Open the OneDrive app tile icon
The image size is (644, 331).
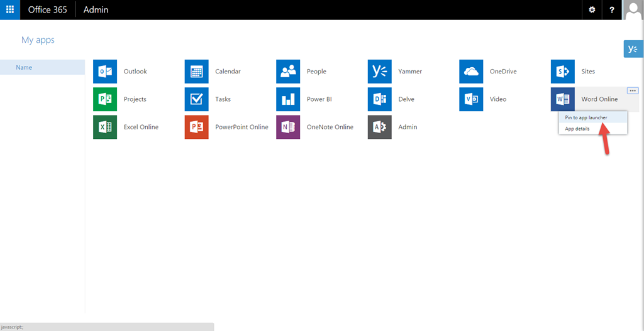[472, 72]
